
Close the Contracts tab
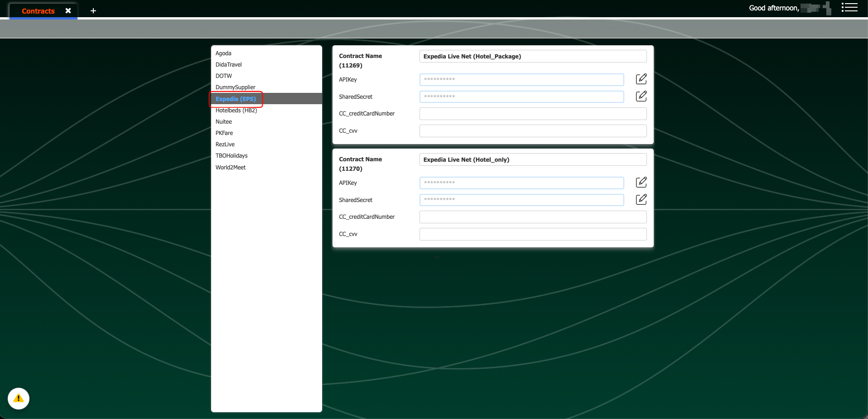[68, 10]
